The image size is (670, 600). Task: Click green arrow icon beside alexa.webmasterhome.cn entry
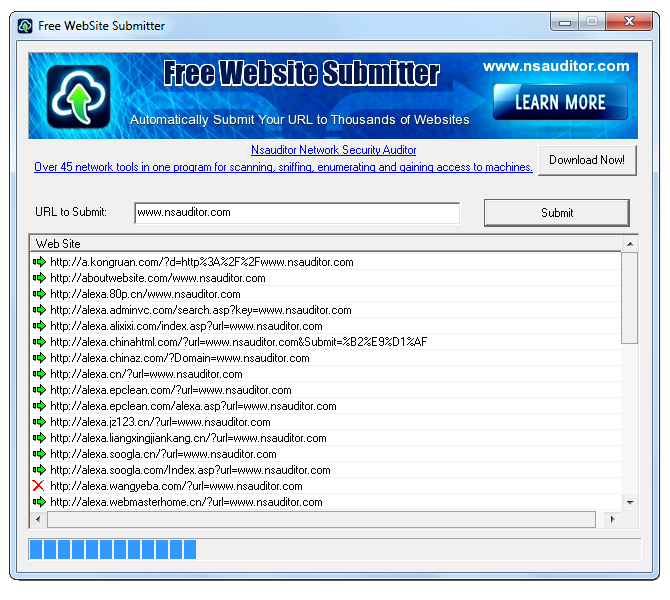[x=39, y=502]
